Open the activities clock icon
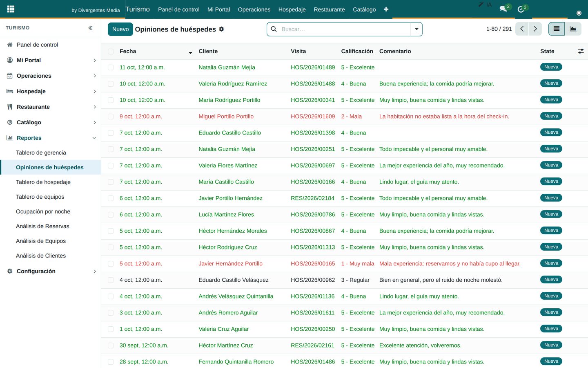This screenshot has width=588, height=368. click(x=521, y=9)
